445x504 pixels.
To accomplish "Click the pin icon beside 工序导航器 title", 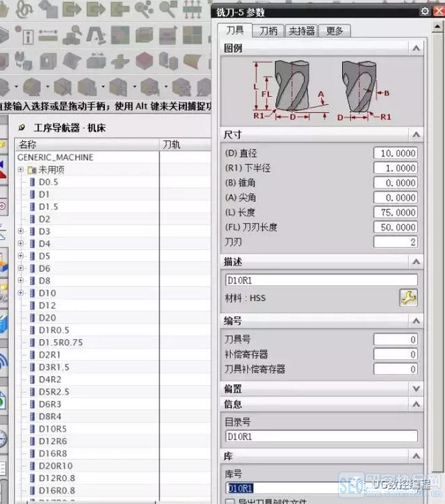I will point(22,128).
